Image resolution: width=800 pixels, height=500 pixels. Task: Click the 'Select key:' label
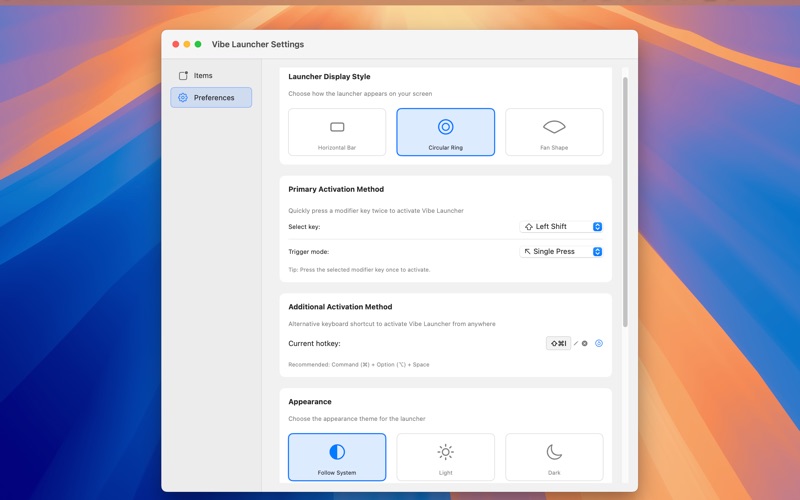(x=304, y=227)
